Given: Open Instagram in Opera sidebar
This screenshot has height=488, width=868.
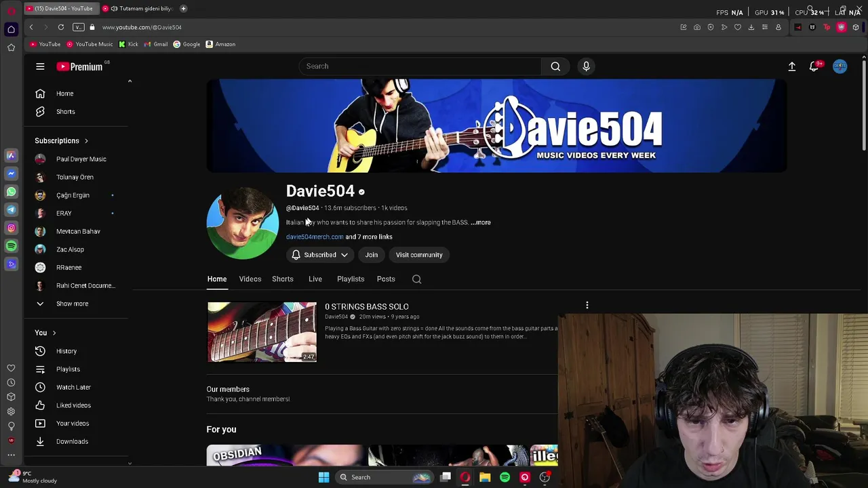Looking at the screenshot, I should pyautogui.click(x=11, y=228).
